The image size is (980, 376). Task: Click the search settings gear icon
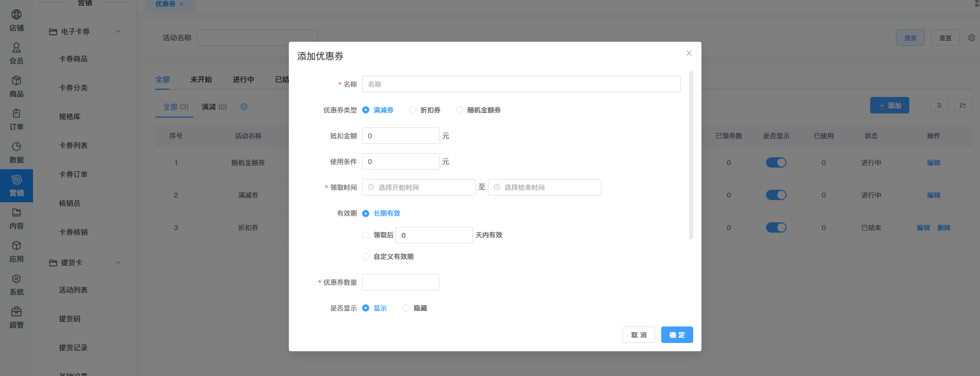[x=972, y=38]
